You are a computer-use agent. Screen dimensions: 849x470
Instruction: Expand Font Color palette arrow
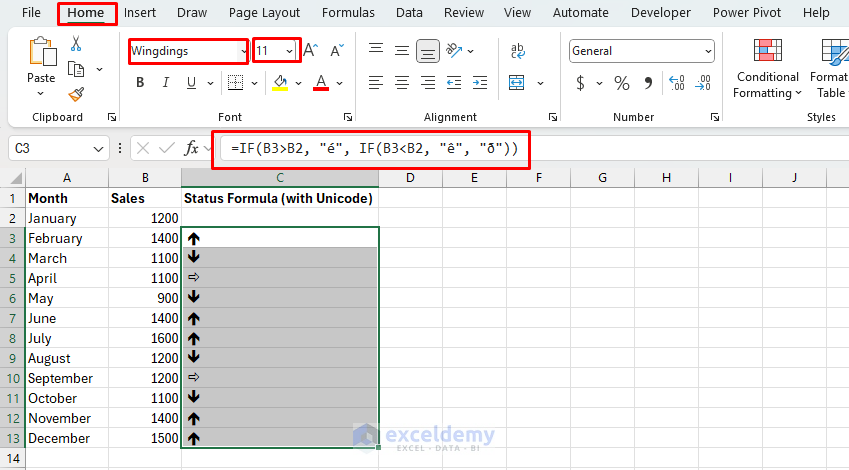tap(339, 83)
